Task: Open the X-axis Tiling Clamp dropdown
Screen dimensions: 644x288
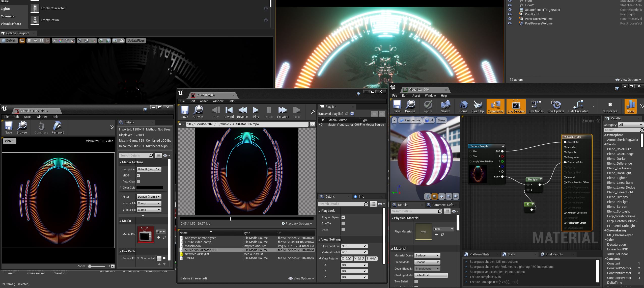Action: [149, 203]
